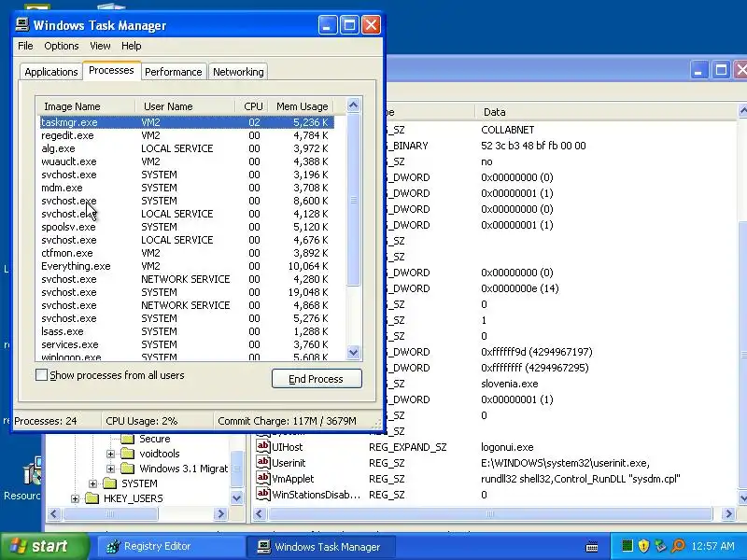Sort processes by Mem Usage column
747x560 pixels.
tap(301, 106)
